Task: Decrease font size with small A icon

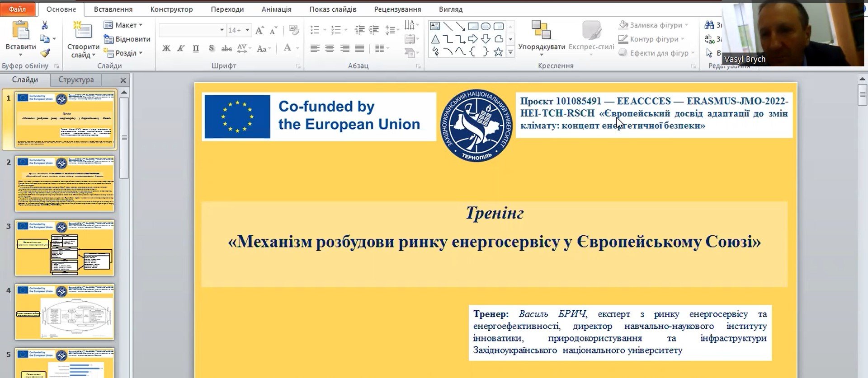Action: tap(274, 30)
